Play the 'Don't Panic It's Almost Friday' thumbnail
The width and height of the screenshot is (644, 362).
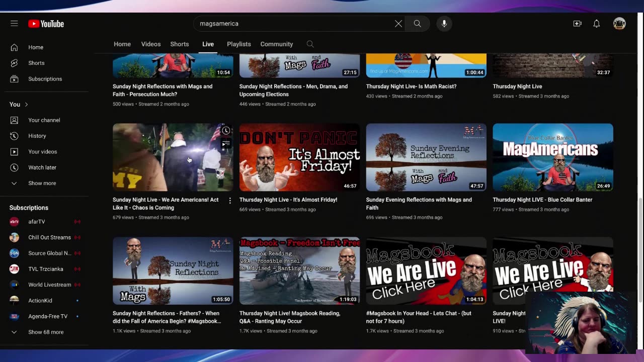click(299, 157)
